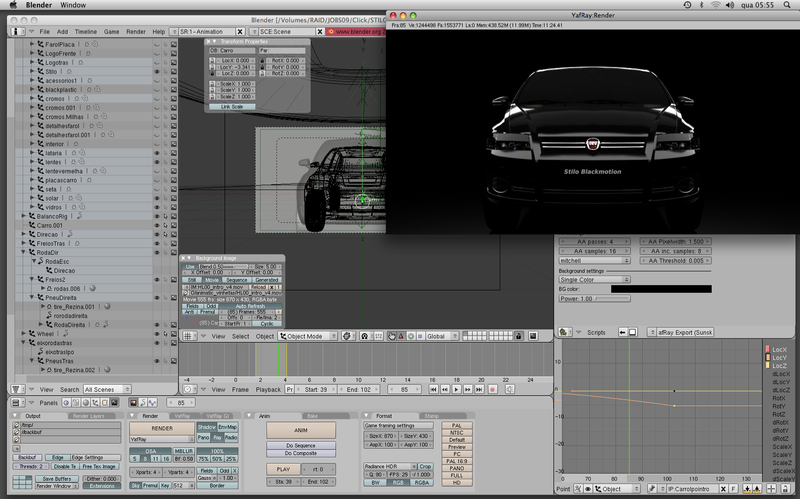
Task: Click the padlock lock-layers icon
Action: tap(519, 336)
